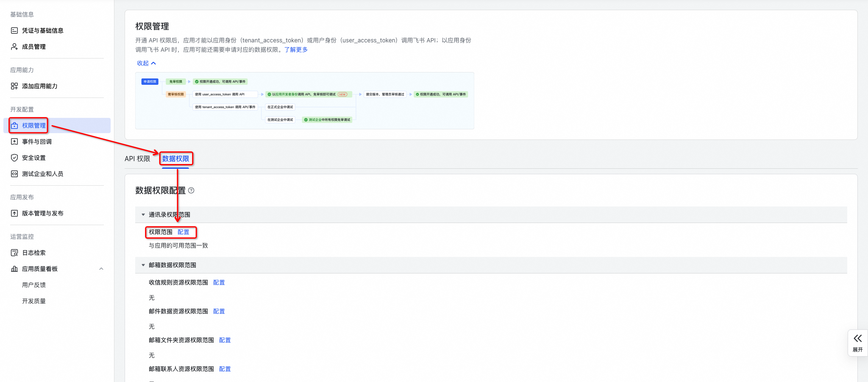
Task: Click the 测试企业和人员 code icon
Action: pyautogui.click(x=14, y=174)
